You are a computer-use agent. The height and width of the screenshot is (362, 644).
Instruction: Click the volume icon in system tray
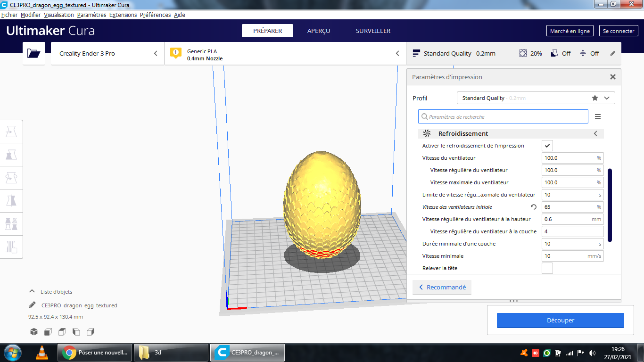pos(592,353)
